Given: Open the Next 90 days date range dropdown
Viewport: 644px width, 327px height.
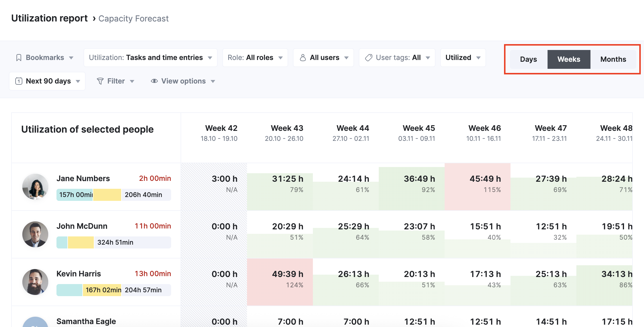Looking at the screenshot, I should coord(47,81).
